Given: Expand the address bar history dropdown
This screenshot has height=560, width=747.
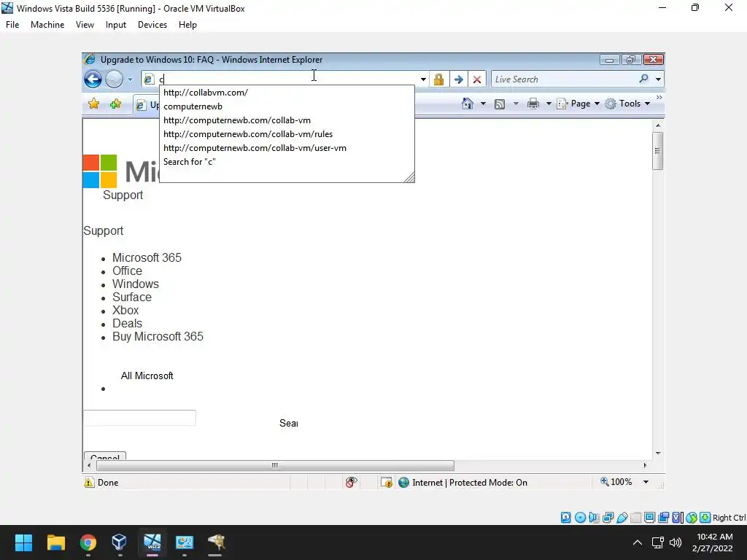Looking at the screenshot, I should coord(423,79).
